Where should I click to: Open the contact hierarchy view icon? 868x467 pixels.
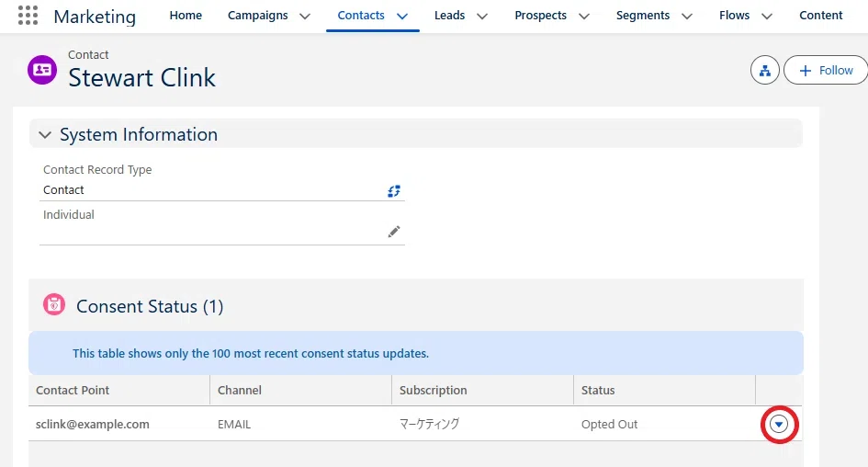click(765, 71)
